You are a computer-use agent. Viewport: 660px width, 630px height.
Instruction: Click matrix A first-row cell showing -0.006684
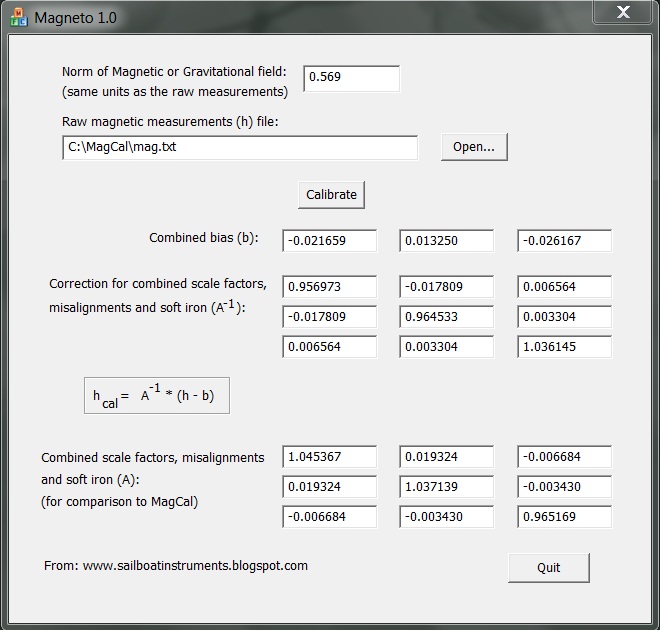click(564, 457)
